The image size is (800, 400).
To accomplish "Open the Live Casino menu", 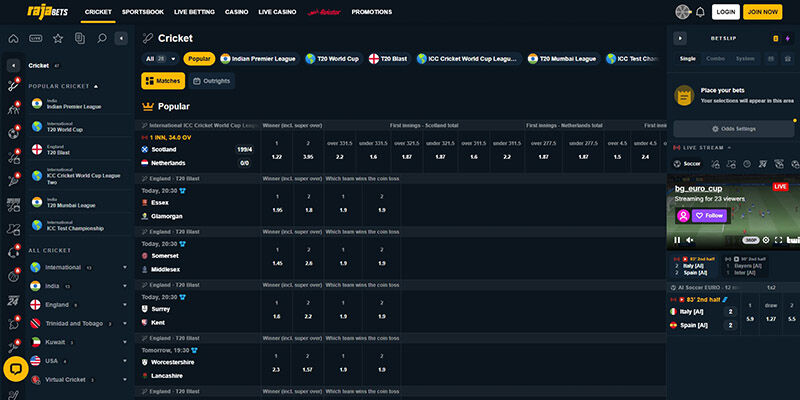I will (x=277, y=12).
